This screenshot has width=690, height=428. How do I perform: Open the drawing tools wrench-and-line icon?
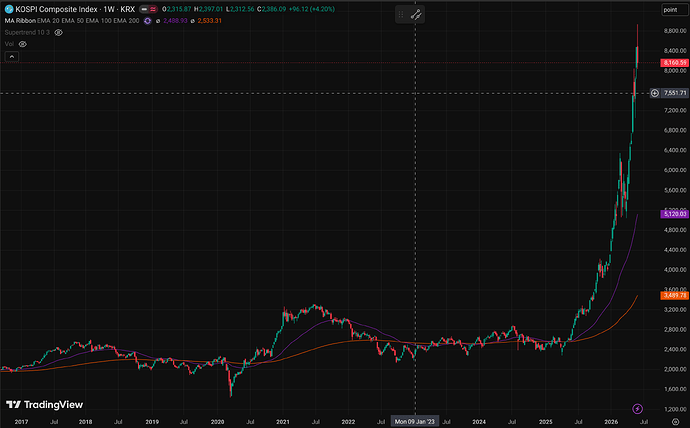416,15
